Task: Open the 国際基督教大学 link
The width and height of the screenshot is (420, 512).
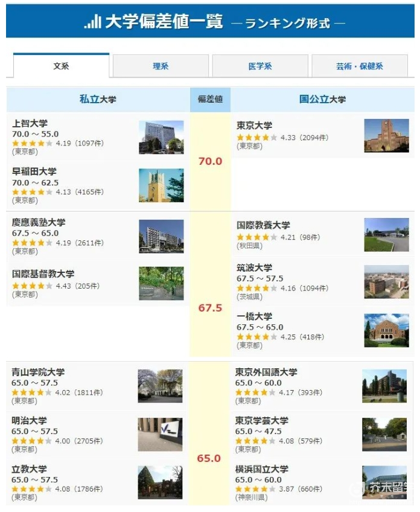Action: tap(43, 274)
